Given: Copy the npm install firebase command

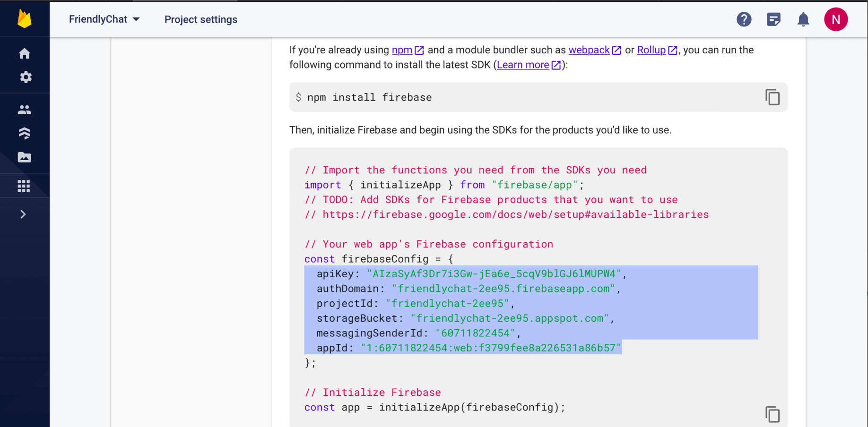Looking at the screenshot, I should click(772, 97).
